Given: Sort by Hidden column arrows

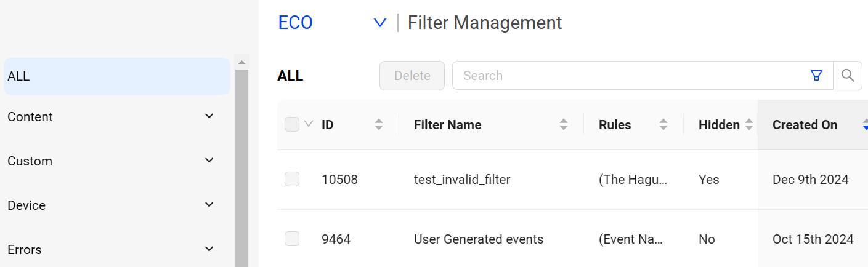Looking at the screenshot, I should (x=749, y=125).
